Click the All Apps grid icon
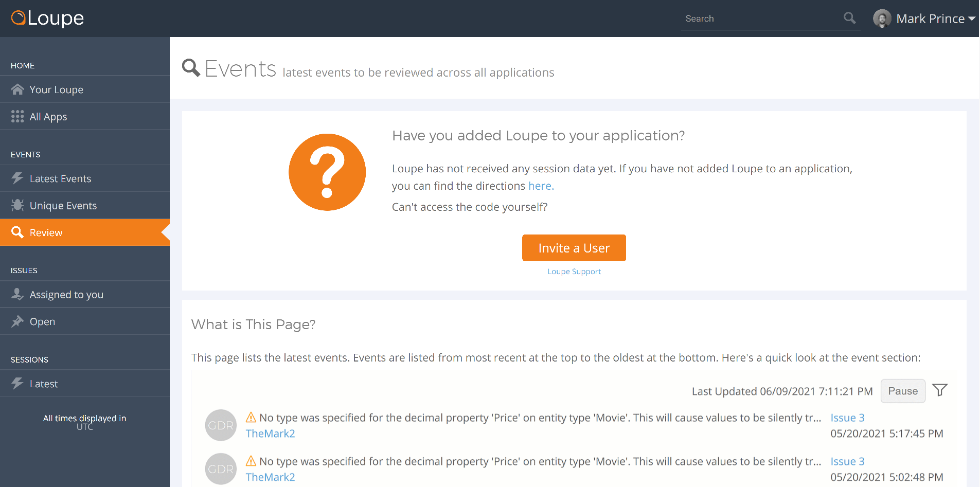The width and height of the screenshot is (980, 487). (x=17, y=117)
